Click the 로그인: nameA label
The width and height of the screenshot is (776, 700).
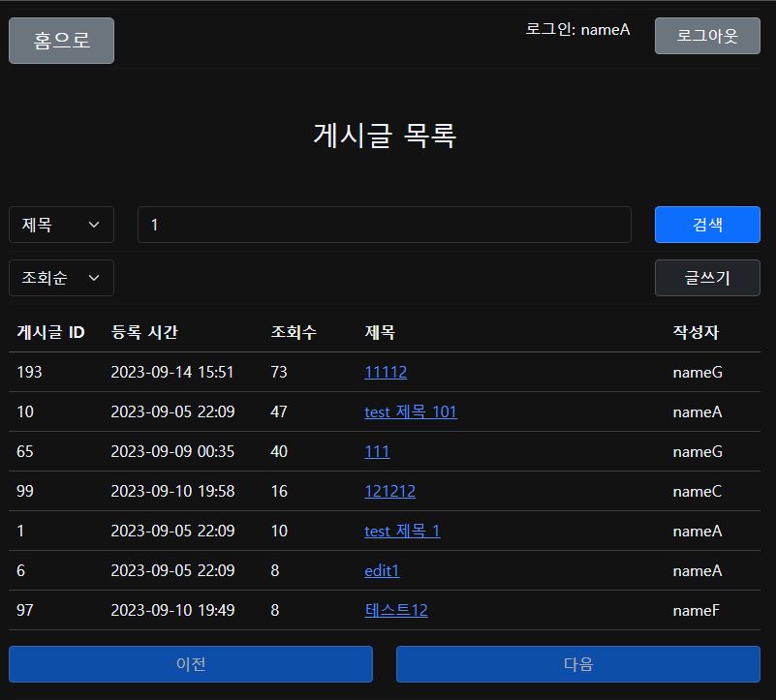[580, 30]
